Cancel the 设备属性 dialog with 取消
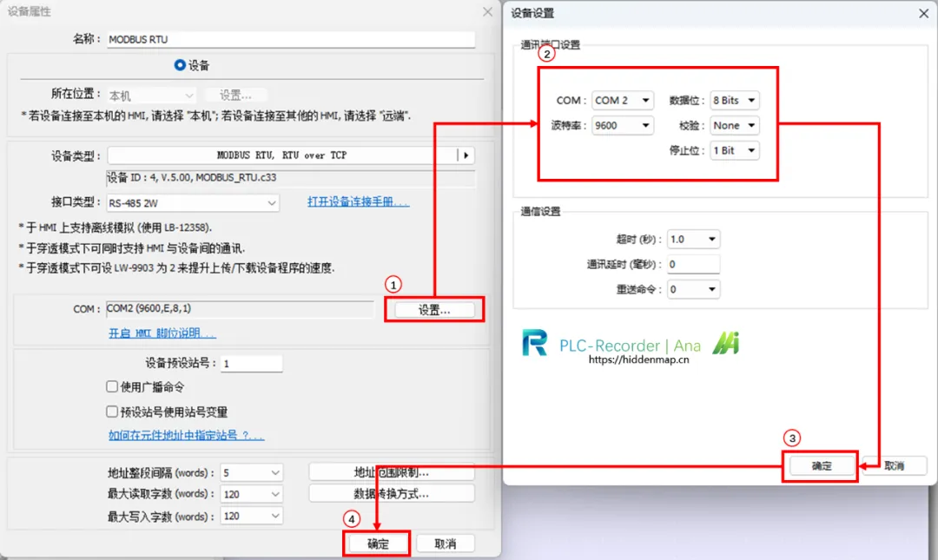 tap(445, 544)
